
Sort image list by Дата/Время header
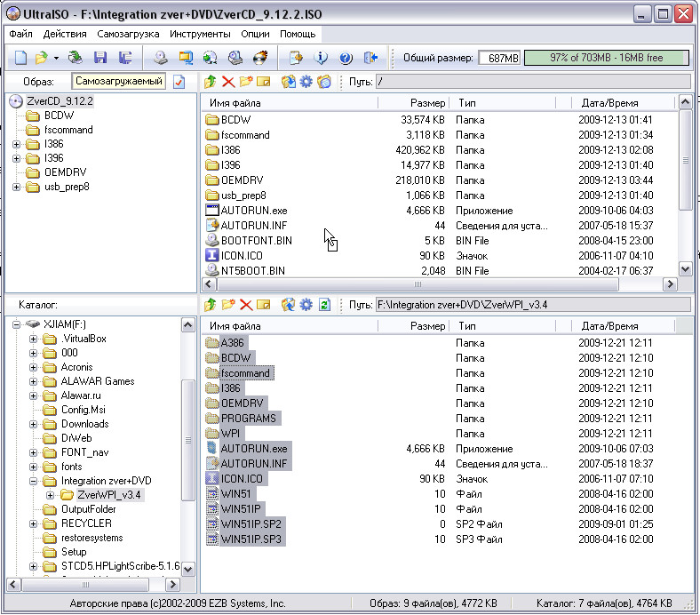click(x=623, y=103)
